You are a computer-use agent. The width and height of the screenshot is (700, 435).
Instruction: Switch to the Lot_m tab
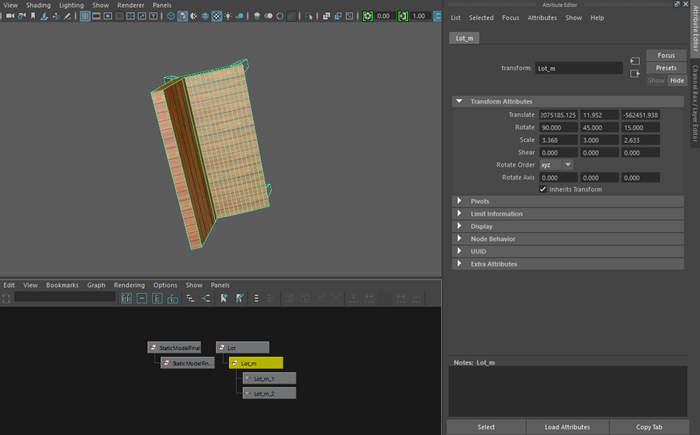[464, 38]
